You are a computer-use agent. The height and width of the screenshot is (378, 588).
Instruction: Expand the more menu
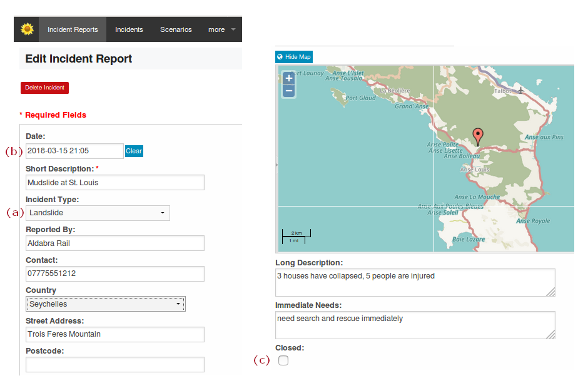point(221,29)
